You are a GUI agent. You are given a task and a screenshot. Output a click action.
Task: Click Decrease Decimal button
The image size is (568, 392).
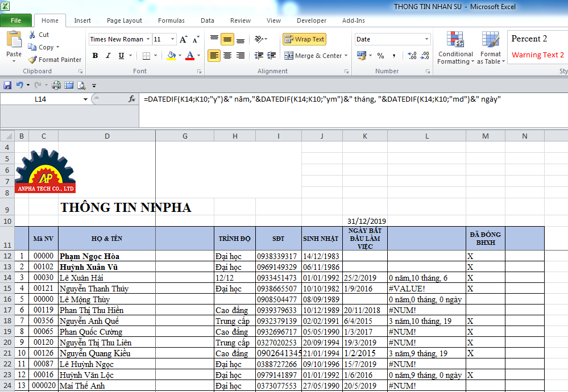425,56
